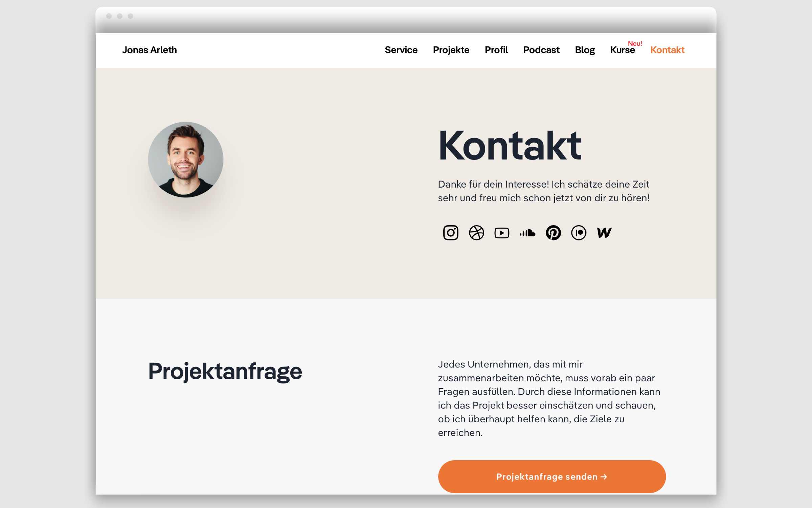The width and height of the screenshot is (812, 508).
Task: Navigate to Kontakt page
Action: (667, 50)
